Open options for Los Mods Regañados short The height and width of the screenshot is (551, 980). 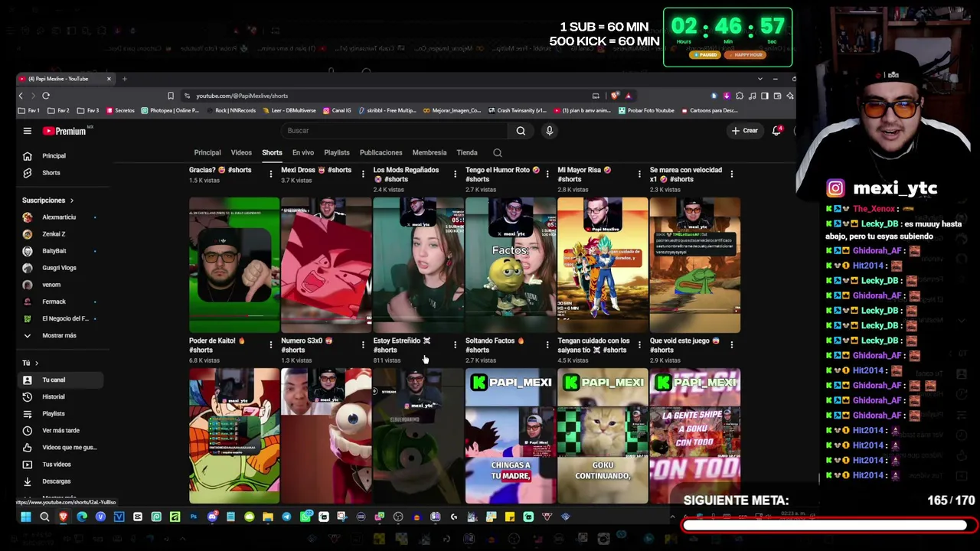click(455, 174)
